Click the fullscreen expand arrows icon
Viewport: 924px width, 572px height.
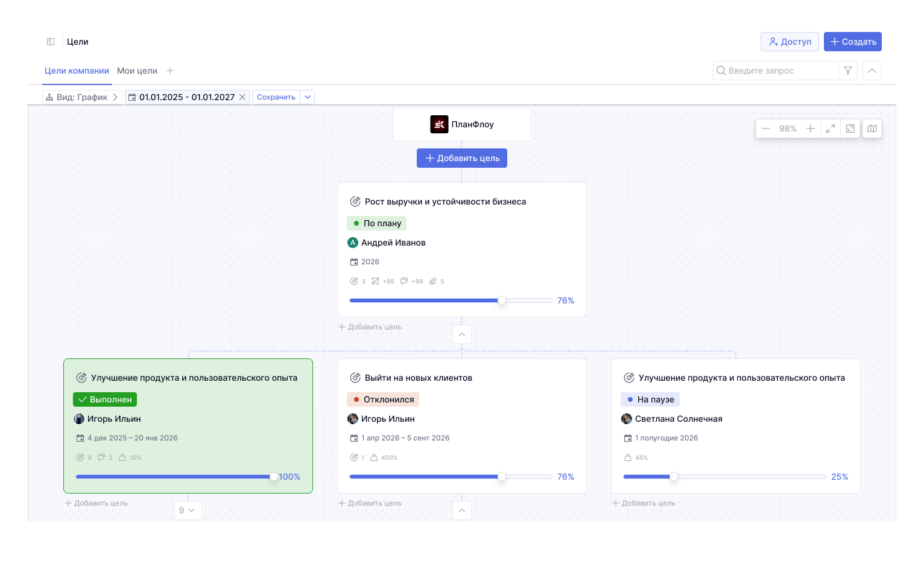tap(831, 129)
